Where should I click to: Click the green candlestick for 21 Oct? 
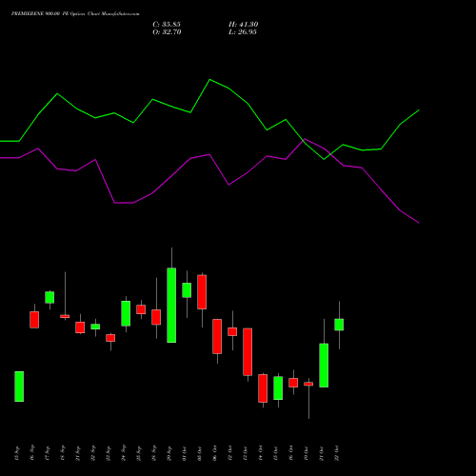324,366
